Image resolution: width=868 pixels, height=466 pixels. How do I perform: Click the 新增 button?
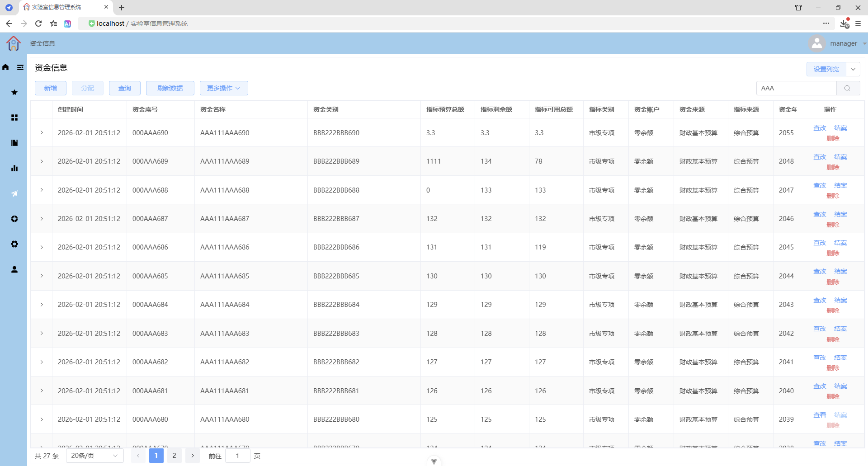click(51, 88)
